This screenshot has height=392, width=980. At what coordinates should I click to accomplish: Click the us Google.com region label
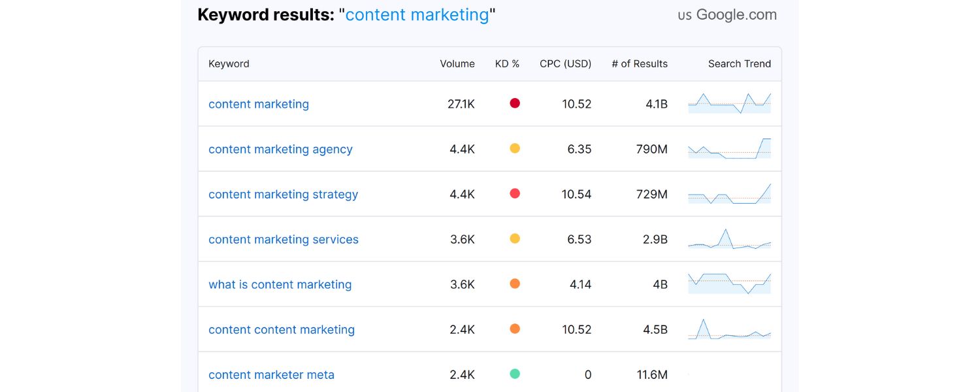pos(727,14)
